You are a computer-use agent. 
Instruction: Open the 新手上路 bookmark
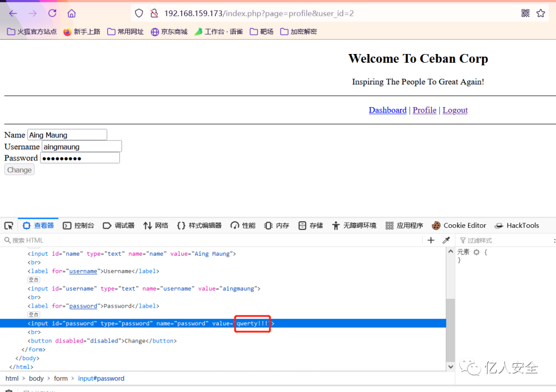point(82,32)
